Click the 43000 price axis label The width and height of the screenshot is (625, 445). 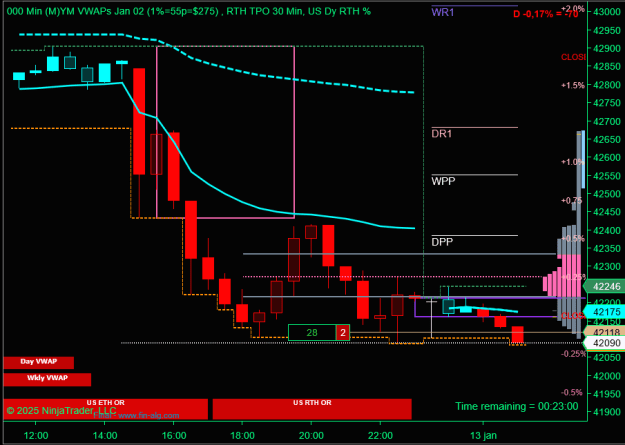coord(607,12)
